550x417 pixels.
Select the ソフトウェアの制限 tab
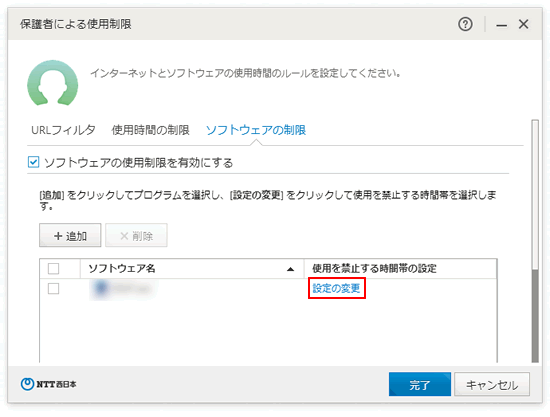point(256,130)
